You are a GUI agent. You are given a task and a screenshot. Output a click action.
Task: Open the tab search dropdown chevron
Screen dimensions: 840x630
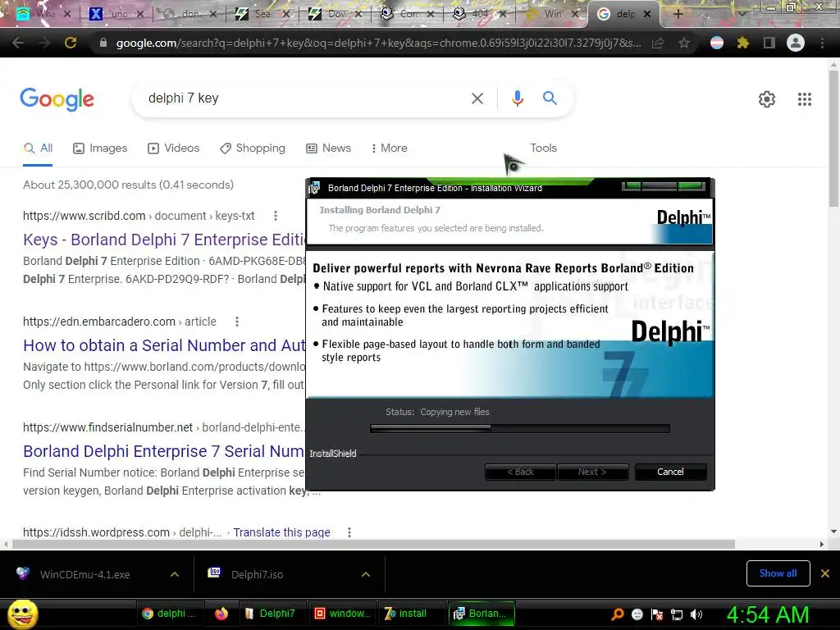(742, 13)
